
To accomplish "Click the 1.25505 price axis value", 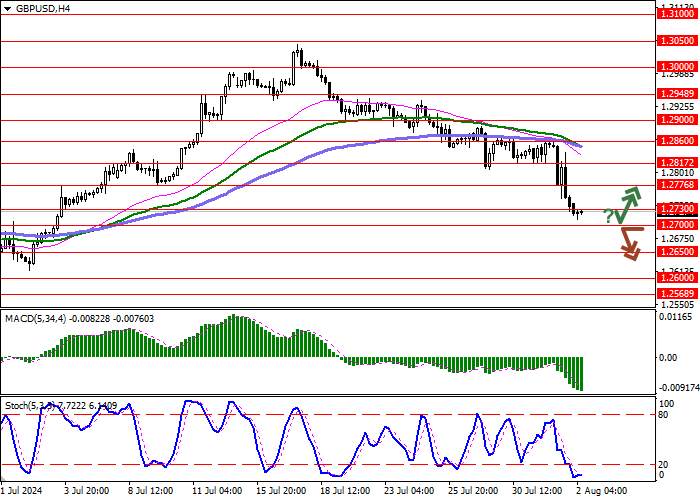I will (677, 304).
